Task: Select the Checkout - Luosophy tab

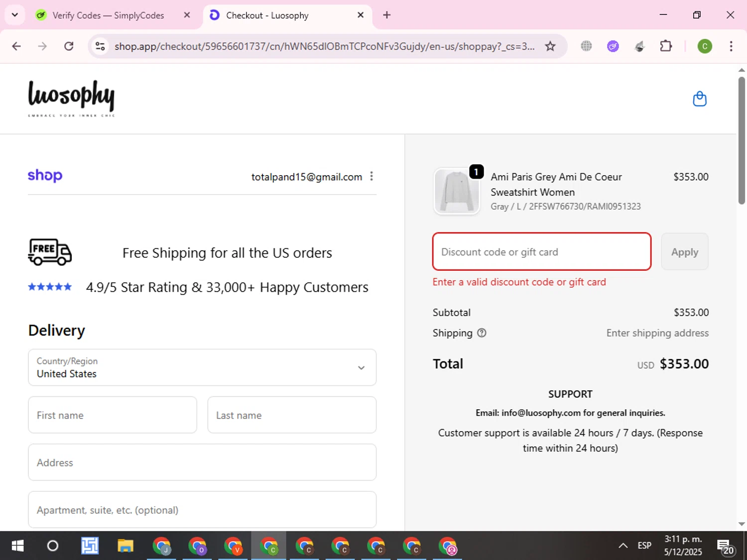Action: [267, 15]
